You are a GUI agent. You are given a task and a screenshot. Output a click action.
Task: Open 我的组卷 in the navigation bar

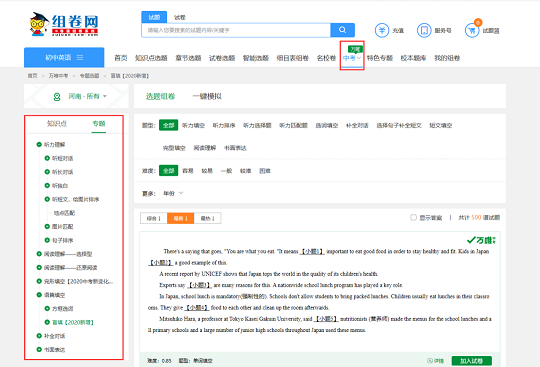click(447, 58)
